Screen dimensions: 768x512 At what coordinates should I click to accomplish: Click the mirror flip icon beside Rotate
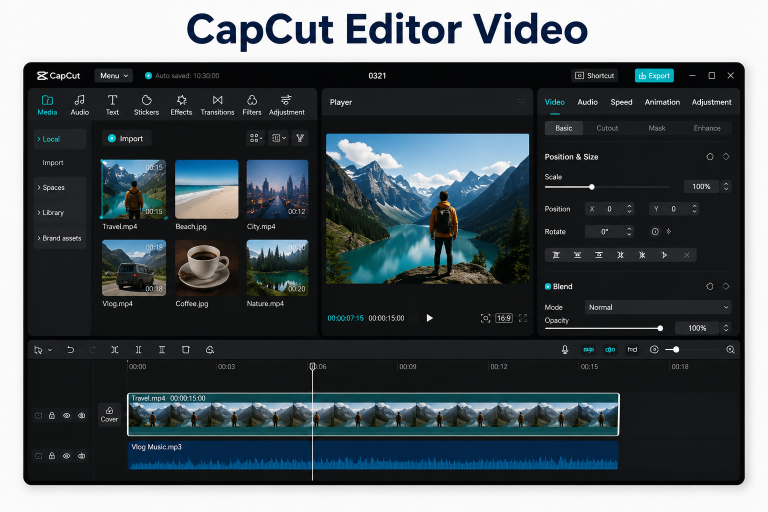(669, 231)
